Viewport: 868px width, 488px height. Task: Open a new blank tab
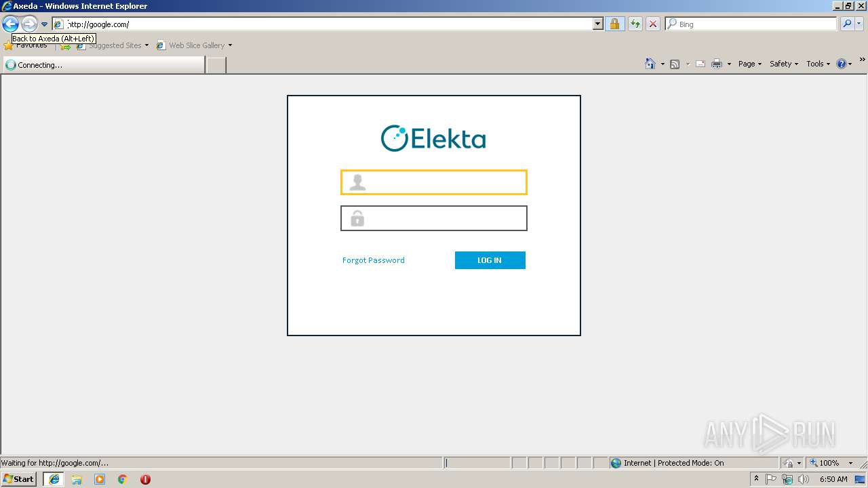[x=216, y=65]
